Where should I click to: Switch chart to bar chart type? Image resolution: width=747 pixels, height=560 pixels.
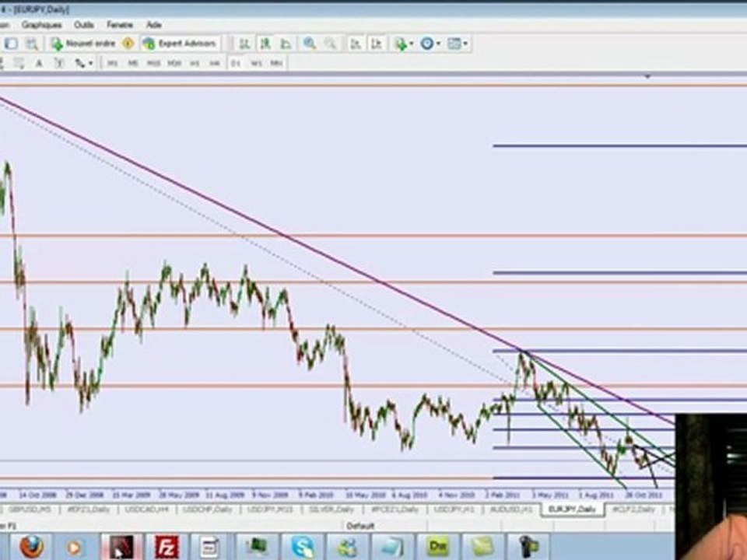pyautogui.click(x=244, y=44)
